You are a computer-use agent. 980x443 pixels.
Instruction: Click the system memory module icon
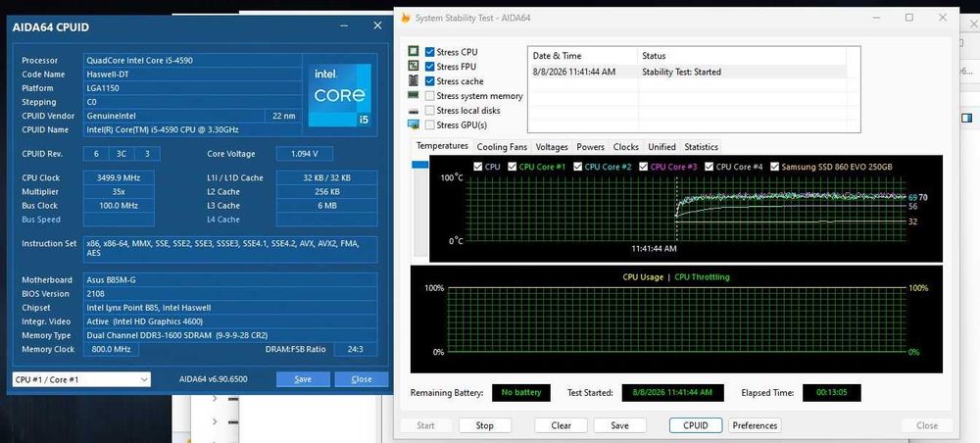[414, 96]
